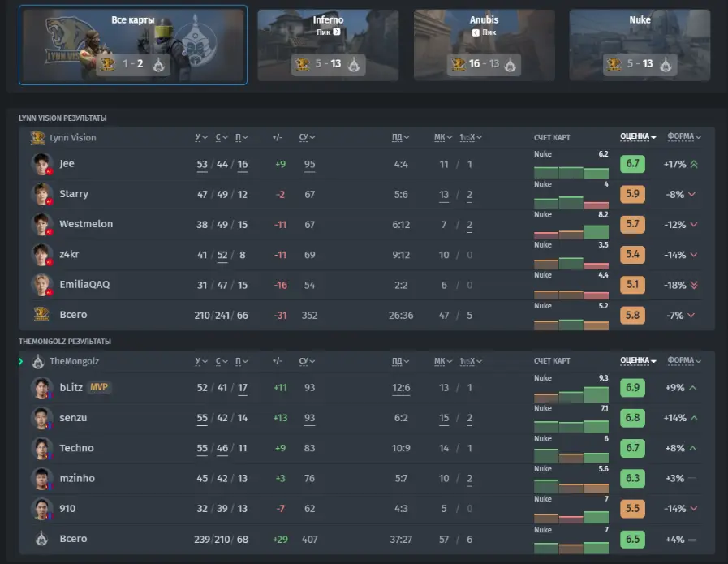This screenshot has width=728, height=564.
Task: Open the Nuke map card
Action: 640,45
